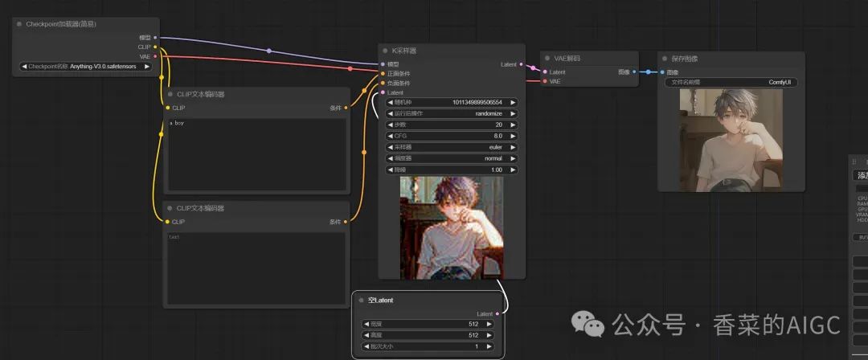868x360 pixels.
Task: Decrease 宽度 with its left arrow
Action: coord(366,324)
